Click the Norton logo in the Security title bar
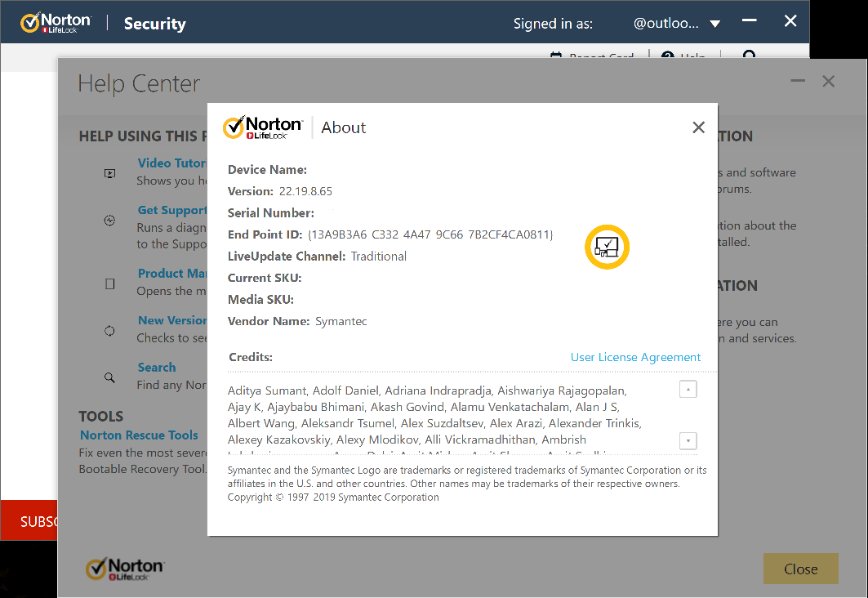868x598 pixels. pyautogui.click(x=56, y=23)
